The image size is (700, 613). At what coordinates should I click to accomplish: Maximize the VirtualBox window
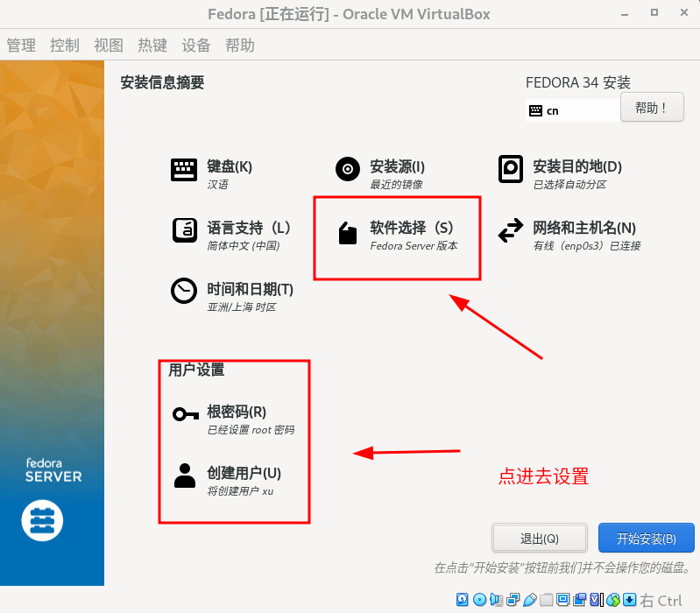(654, 13)
